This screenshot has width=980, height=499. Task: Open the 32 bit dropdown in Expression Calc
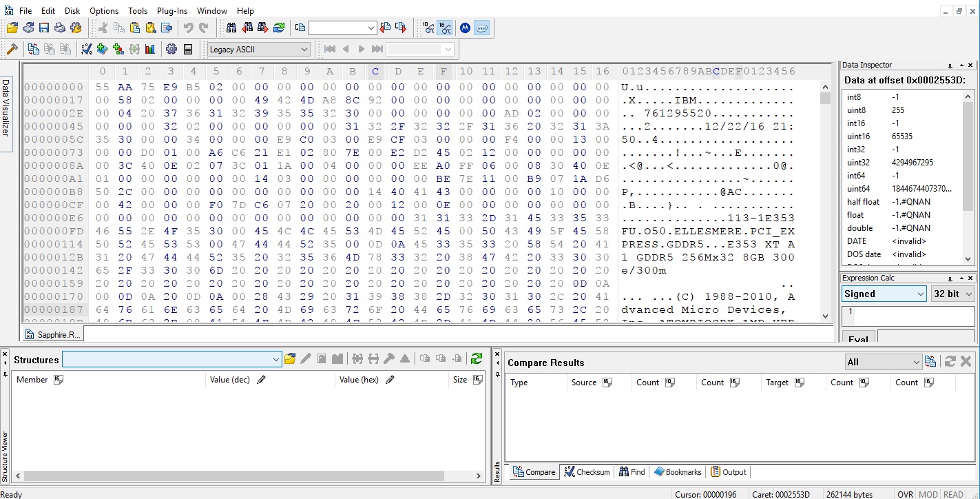click(x=953, y=294)
